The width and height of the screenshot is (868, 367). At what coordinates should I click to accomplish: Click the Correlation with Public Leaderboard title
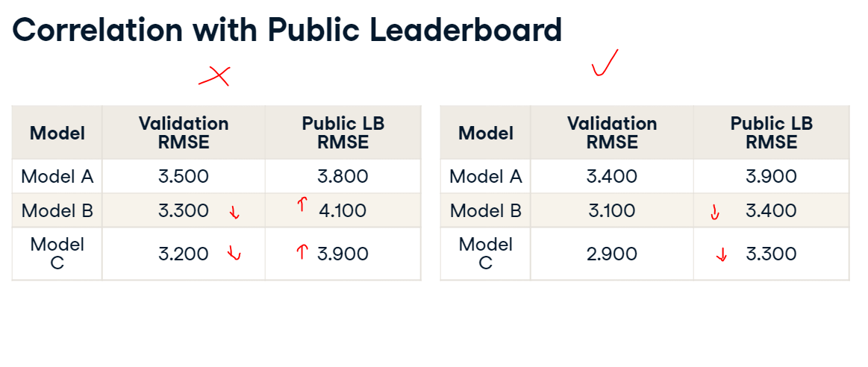tap(287, 30)
